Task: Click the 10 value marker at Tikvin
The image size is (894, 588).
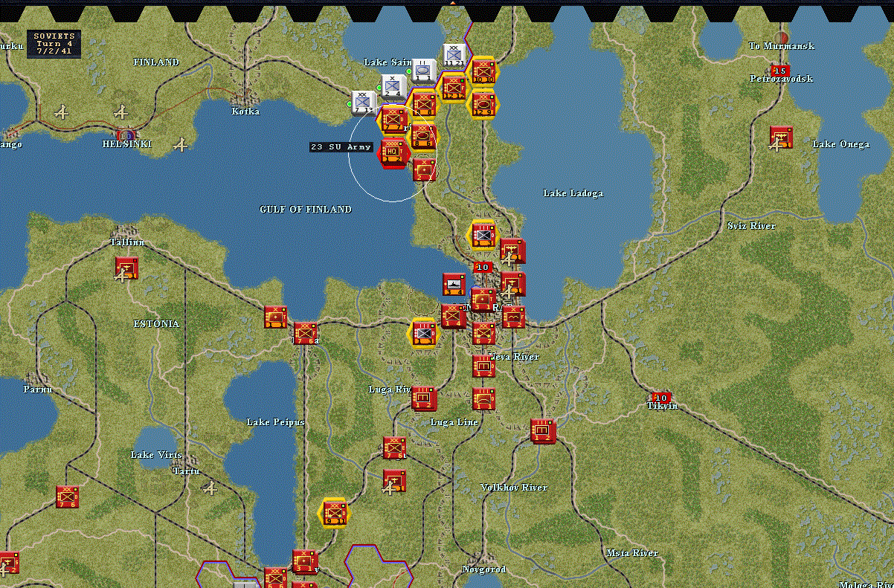Action: 660,398
